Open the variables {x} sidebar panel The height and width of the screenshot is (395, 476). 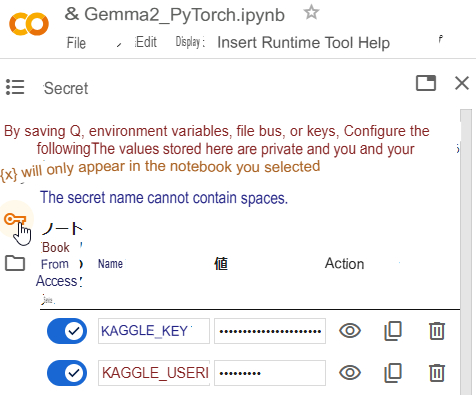click(9, 174)
